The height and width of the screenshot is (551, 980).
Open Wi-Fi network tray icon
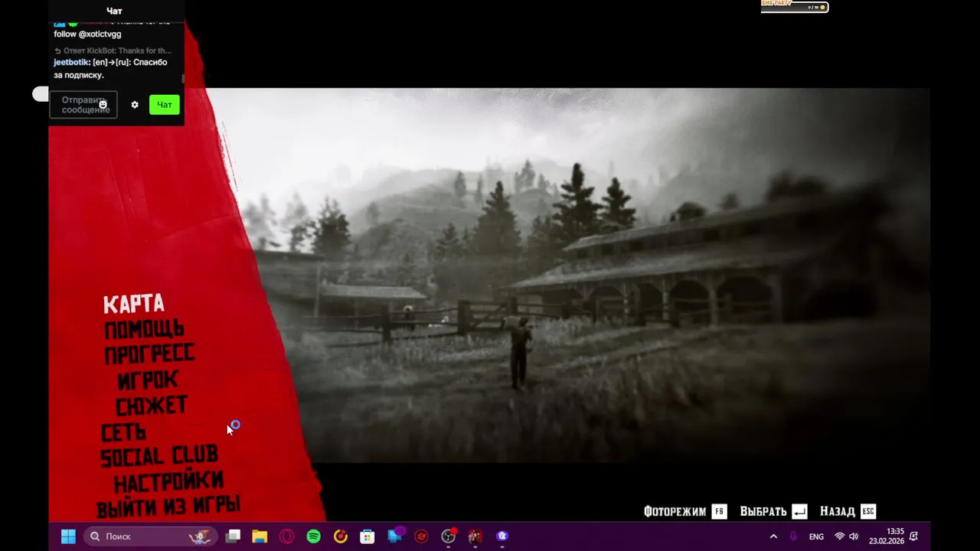coord(840,536)
